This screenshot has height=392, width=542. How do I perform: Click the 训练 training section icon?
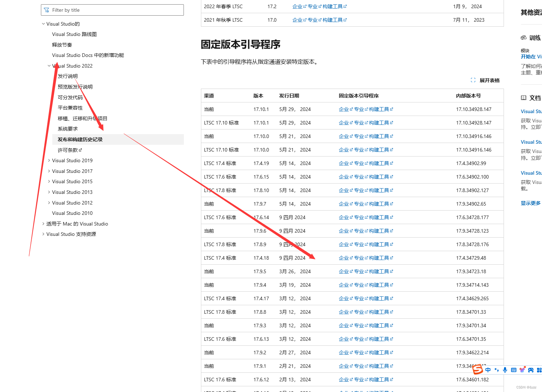coord(524,38)
